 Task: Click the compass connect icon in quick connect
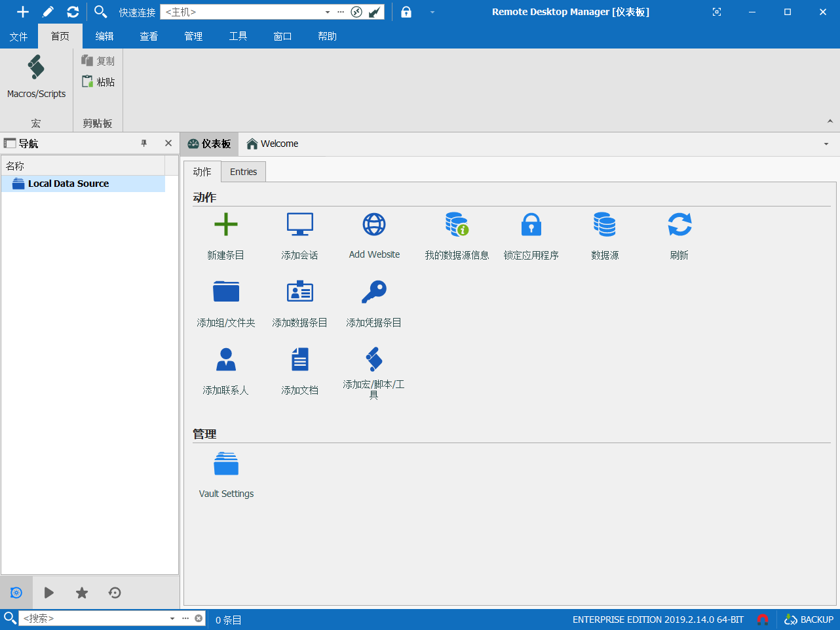coord(356,12)
